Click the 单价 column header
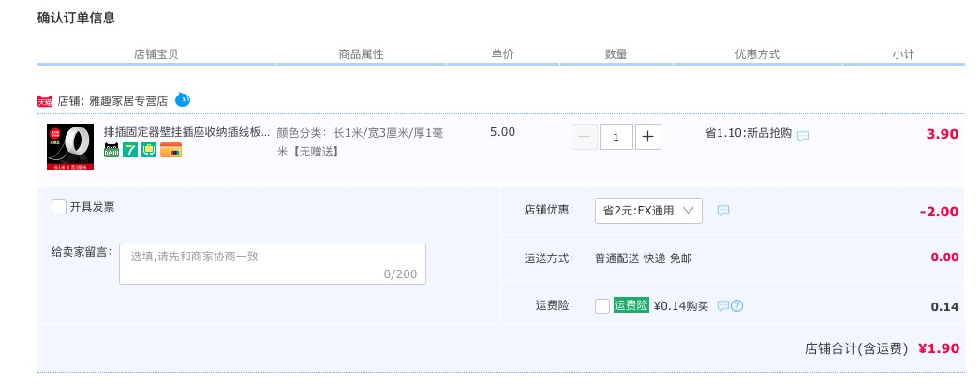Screen dimensions: 980x384 click(x=502, y=54)
